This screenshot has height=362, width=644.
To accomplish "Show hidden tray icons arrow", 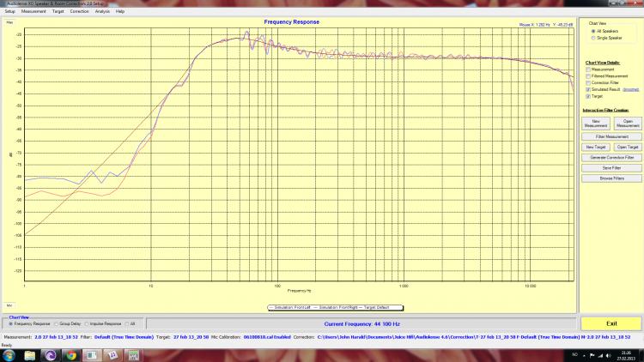I will pyautogui.click(x=584, y=356).
